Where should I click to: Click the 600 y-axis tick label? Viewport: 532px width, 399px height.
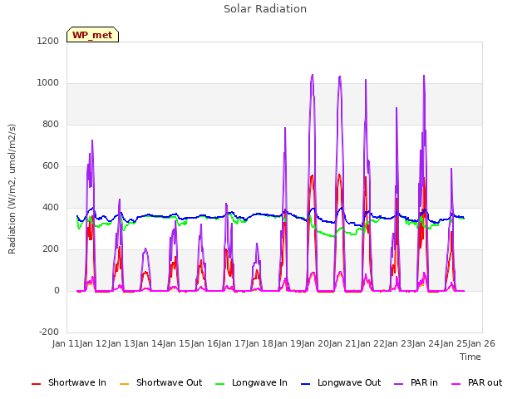click(x=51, y=166)
